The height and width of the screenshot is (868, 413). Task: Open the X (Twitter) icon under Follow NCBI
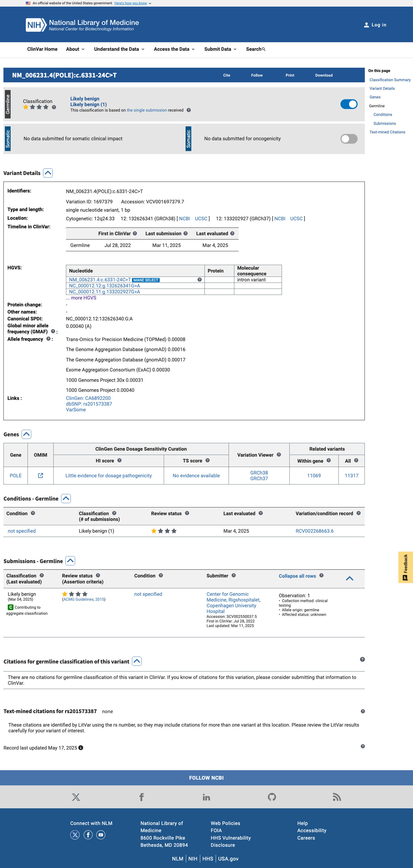tap(76, 797)
